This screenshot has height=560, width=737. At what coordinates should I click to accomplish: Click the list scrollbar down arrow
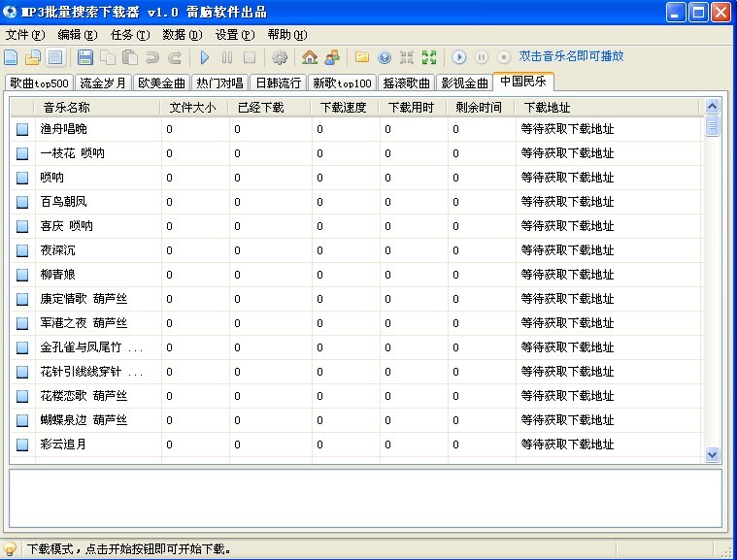pyautogui.click(x=712, y=453)
